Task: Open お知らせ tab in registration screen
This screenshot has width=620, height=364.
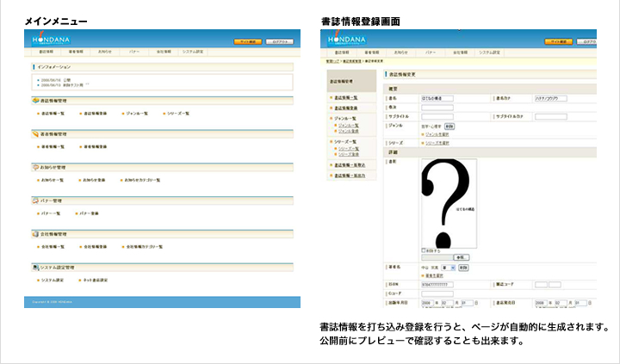Action: 400,52
